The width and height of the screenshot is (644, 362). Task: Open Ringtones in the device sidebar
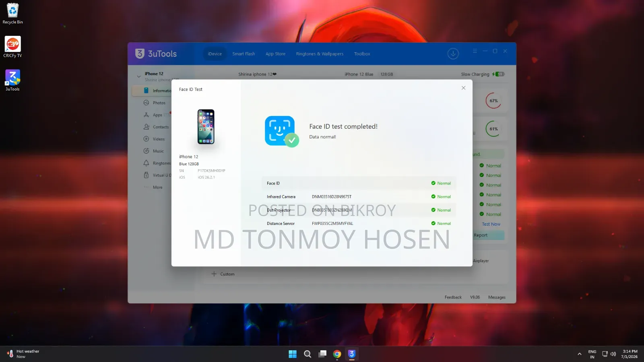pyautogui.click(x=157, y=163)
